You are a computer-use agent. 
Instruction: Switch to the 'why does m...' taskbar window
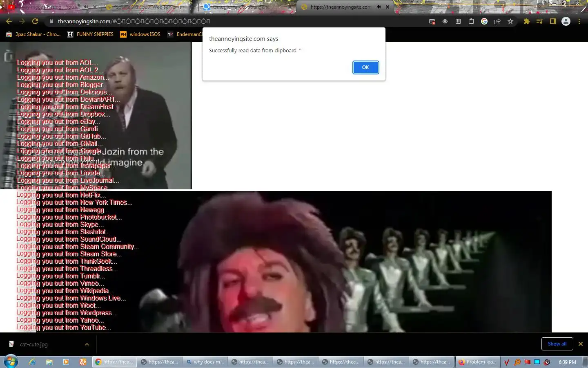pyautogui.click(x=205, y=362)
